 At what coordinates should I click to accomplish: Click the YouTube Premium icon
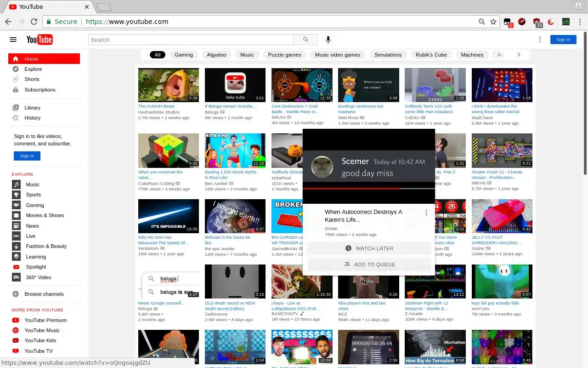[16, 320]
